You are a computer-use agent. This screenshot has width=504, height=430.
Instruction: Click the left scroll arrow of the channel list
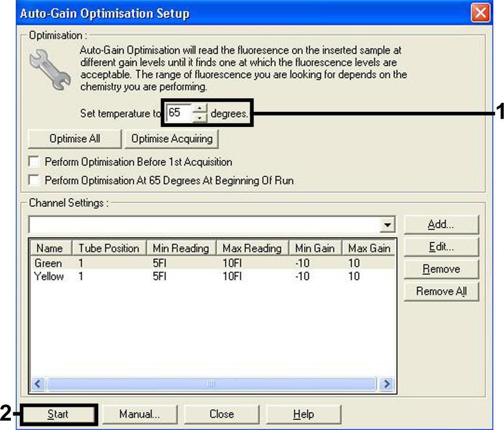click(x=38, y=384)
